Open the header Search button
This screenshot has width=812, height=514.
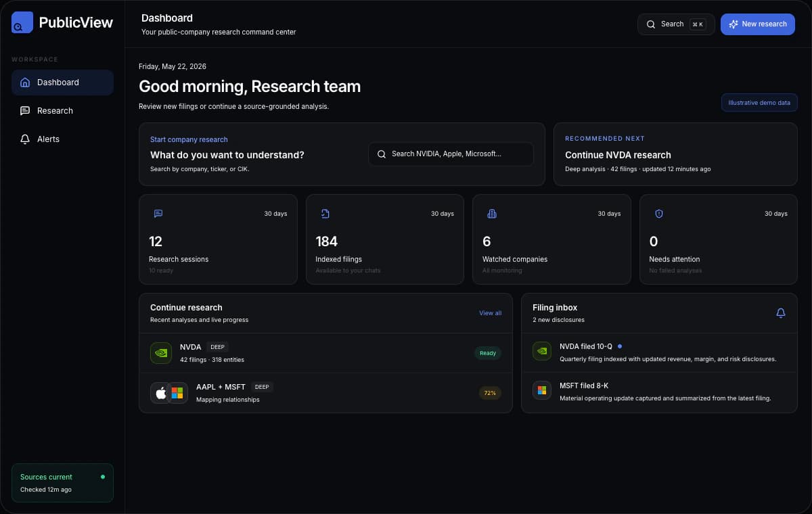click(676, 24)
